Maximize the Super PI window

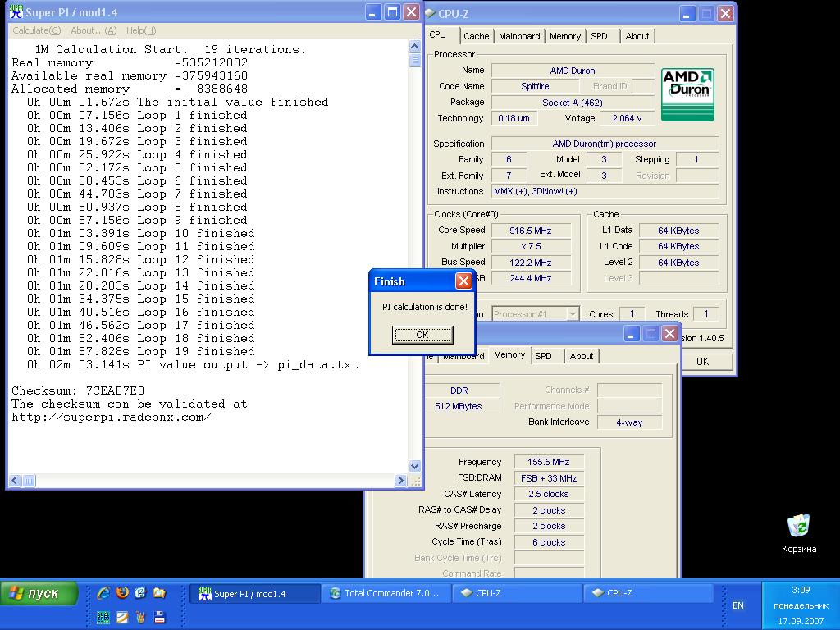point(393,12)
